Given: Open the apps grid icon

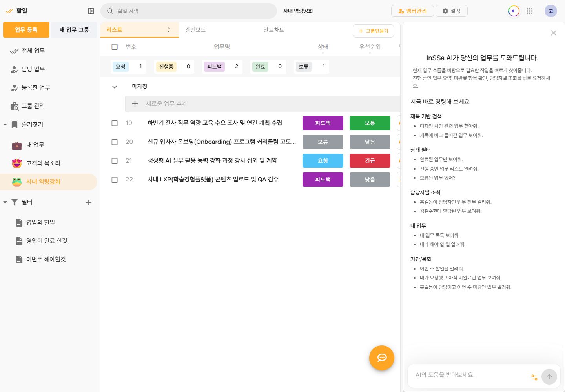Looking at the screenshot, I should click(x=530, y=11).
